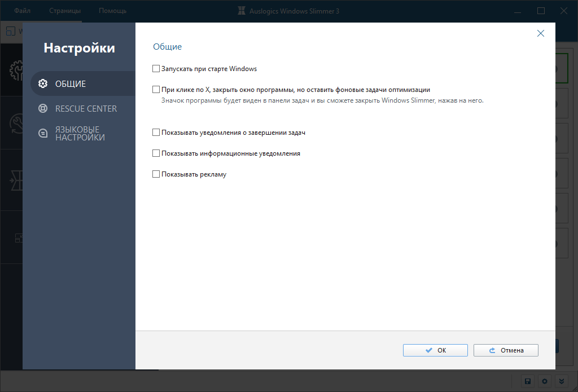Minimize the Windows Slimmer main window
The image size is (578, 392).
518,11
